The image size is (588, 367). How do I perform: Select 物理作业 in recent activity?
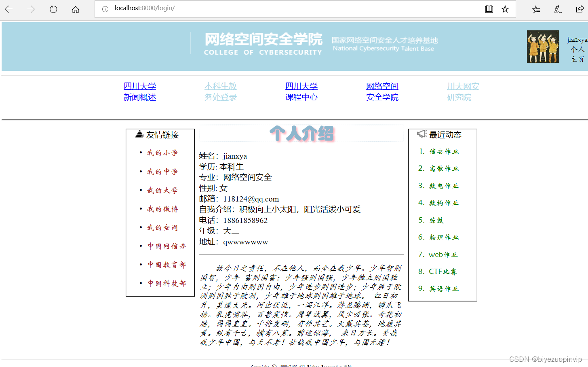click(x=444, y=237)
